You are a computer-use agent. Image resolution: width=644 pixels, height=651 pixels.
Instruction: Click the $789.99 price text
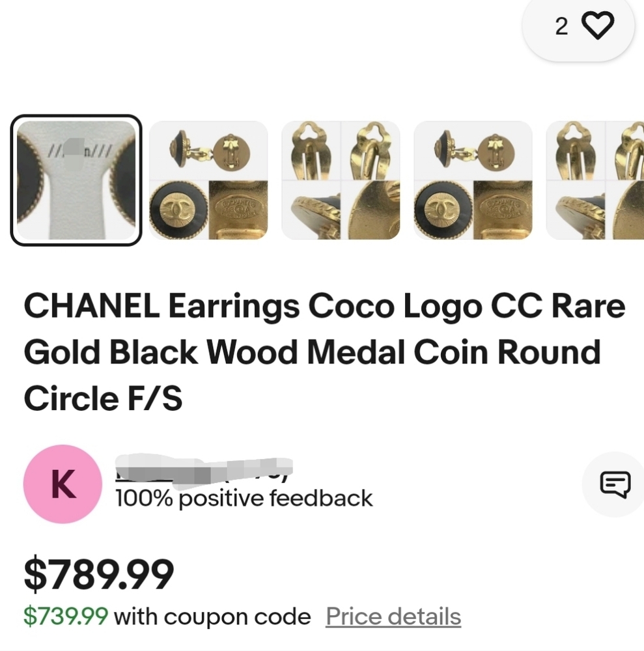(98, 573)
